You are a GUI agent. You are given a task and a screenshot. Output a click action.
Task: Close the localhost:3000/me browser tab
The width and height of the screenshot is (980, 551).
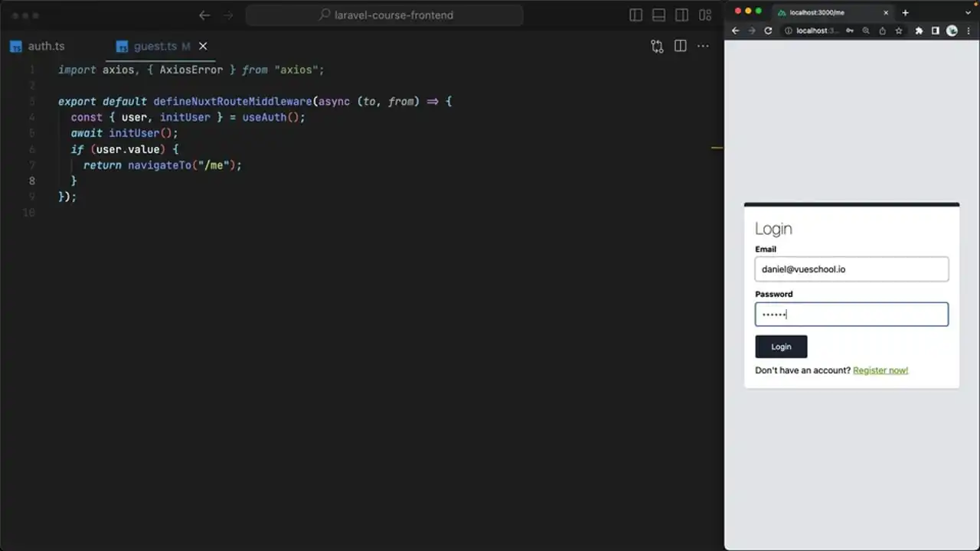886,12
